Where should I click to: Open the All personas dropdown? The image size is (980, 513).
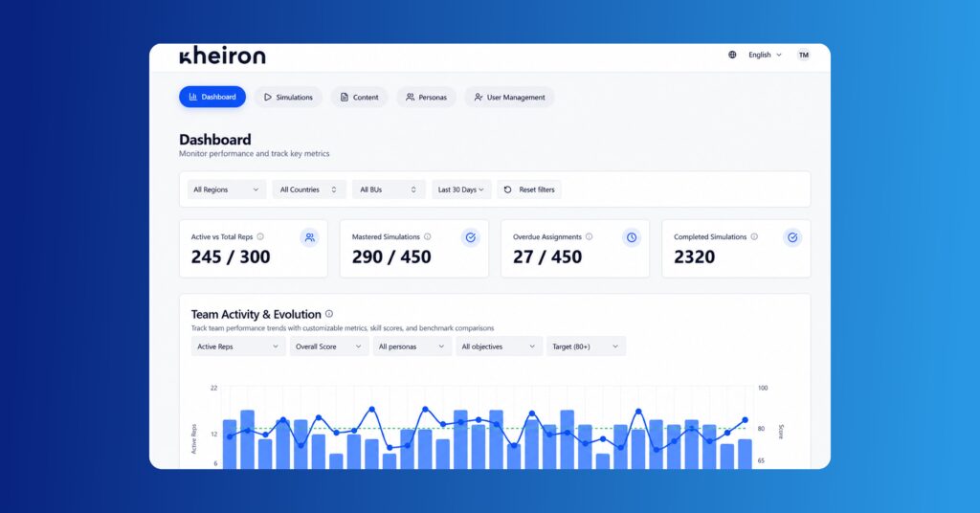(412, 346)
